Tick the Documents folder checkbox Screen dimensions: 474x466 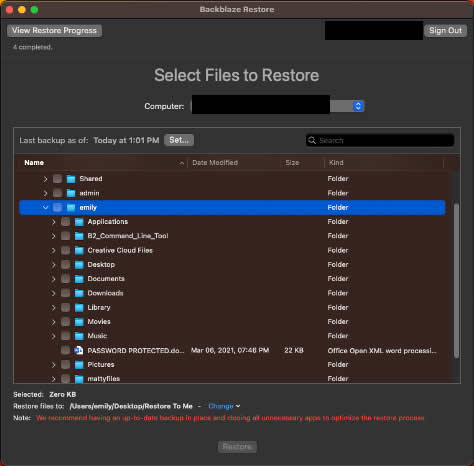pos(66,279)
